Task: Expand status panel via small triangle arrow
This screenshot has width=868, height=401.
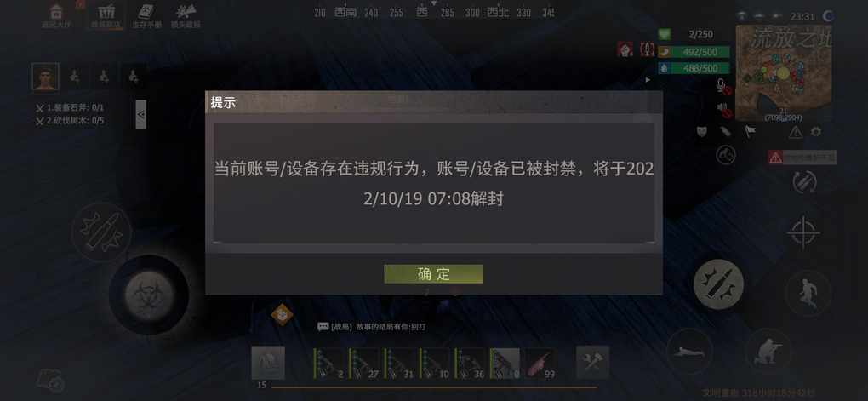Action: point(648,80)
